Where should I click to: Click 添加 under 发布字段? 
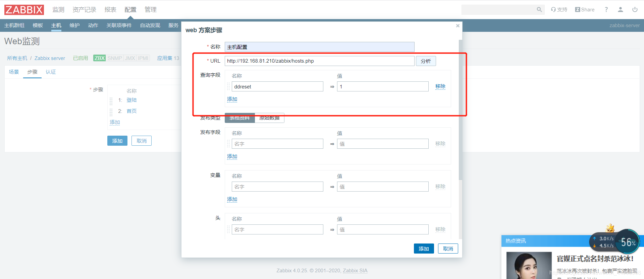(232, 156)
